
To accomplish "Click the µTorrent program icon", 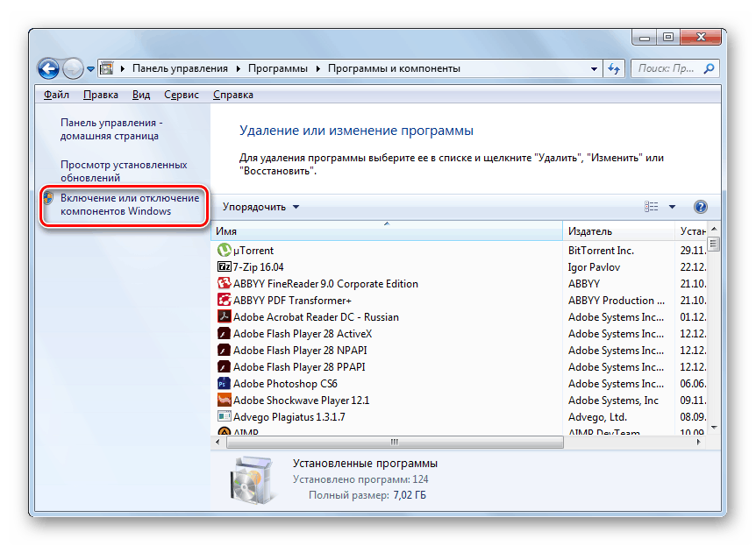I will click(x=224, y=250).
